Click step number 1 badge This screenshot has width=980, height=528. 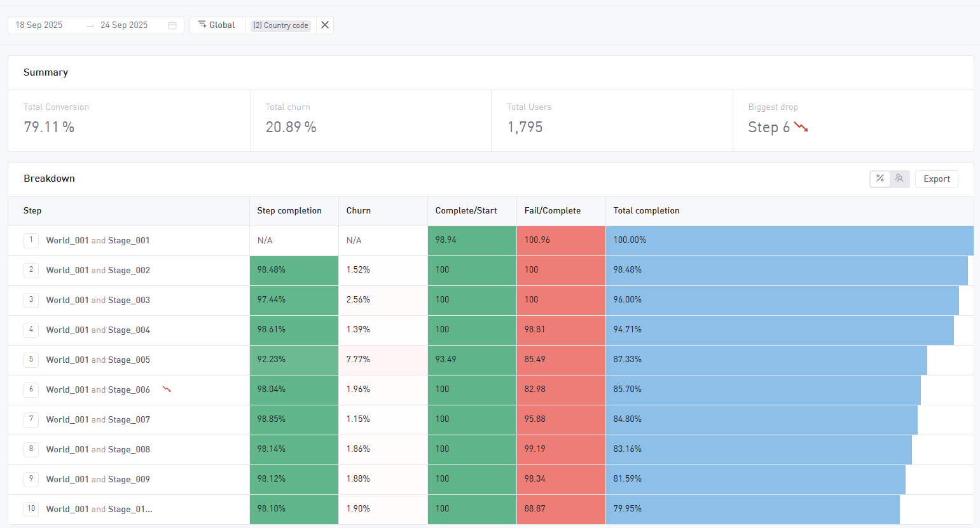pos(31,240)
